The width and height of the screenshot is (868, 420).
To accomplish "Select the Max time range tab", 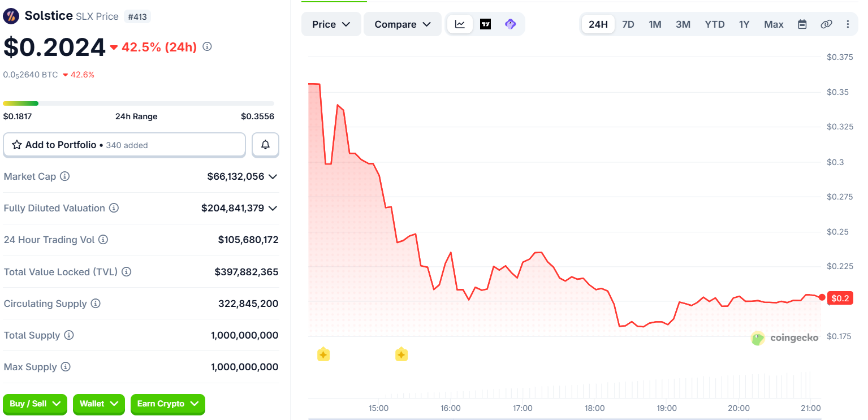I will point(774,24).
